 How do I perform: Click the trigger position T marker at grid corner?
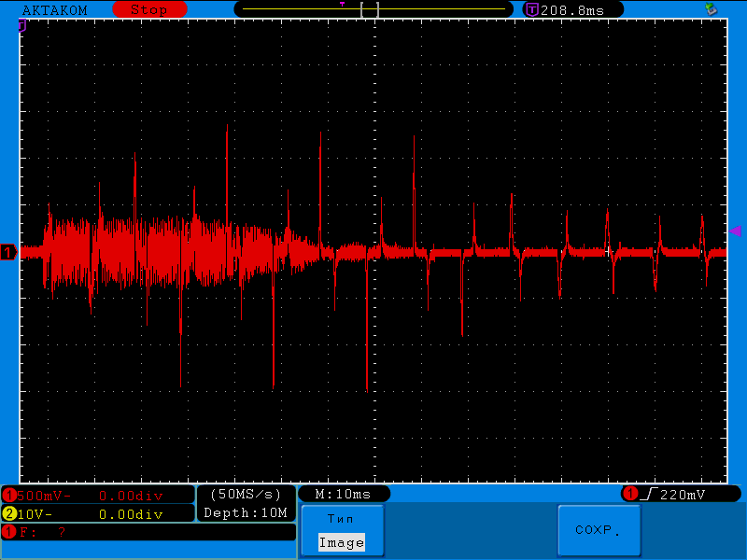point(21,26)
